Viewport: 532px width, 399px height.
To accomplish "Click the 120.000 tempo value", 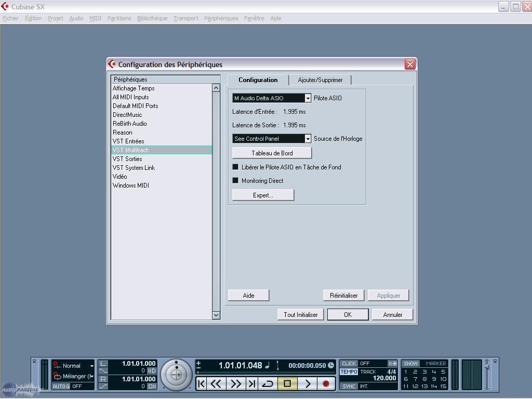I will click(x=384, y=378).
